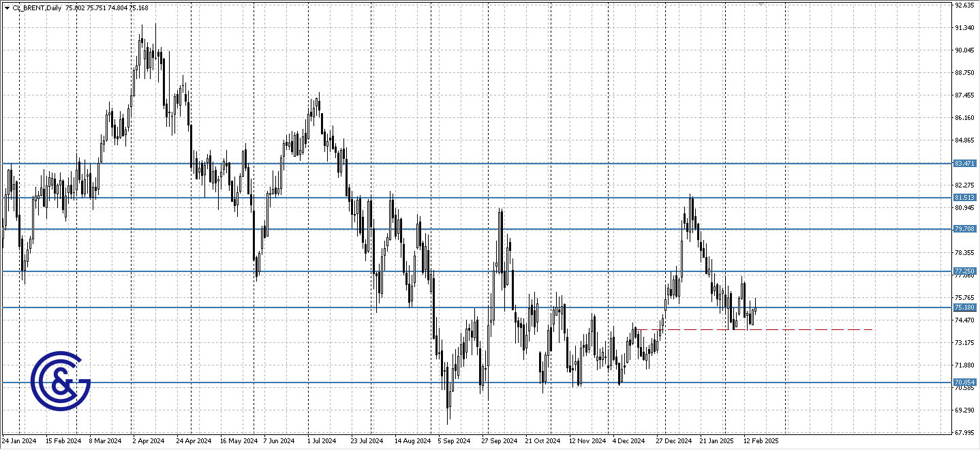Open the Daily timeframe label
The image size is (980, 450).
coord(53,7)
